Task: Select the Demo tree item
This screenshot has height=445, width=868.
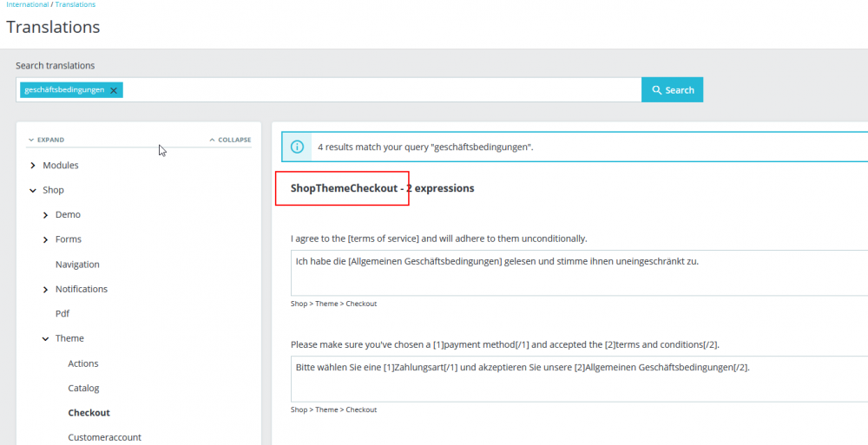Action: tap(68, 214)
